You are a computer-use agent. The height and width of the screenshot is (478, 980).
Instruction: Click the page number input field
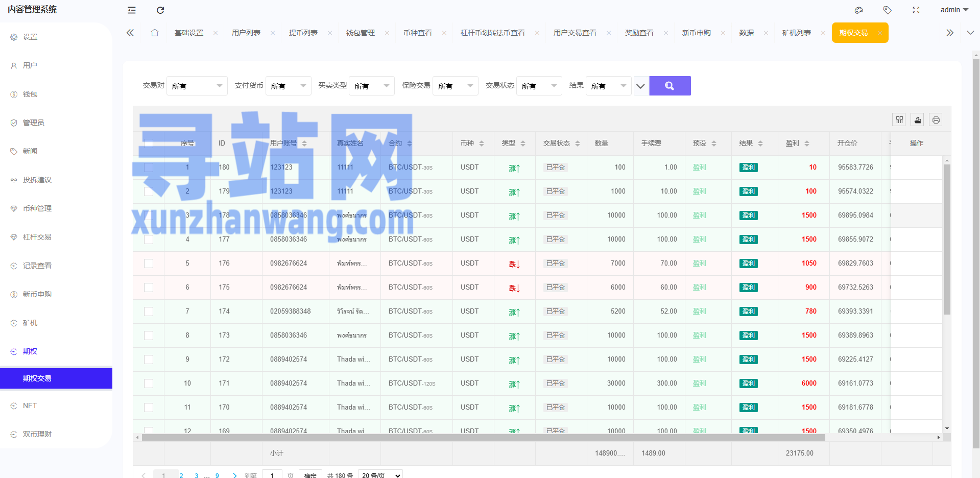(272, 474)
